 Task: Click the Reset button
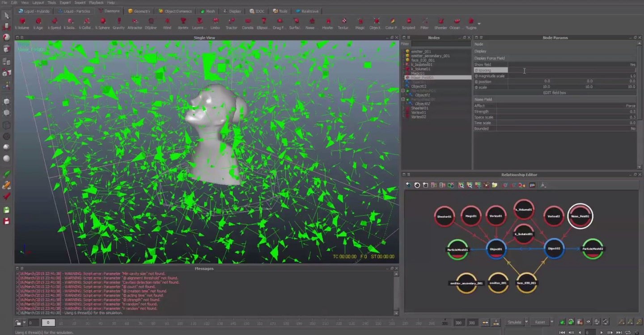point(540,322)
